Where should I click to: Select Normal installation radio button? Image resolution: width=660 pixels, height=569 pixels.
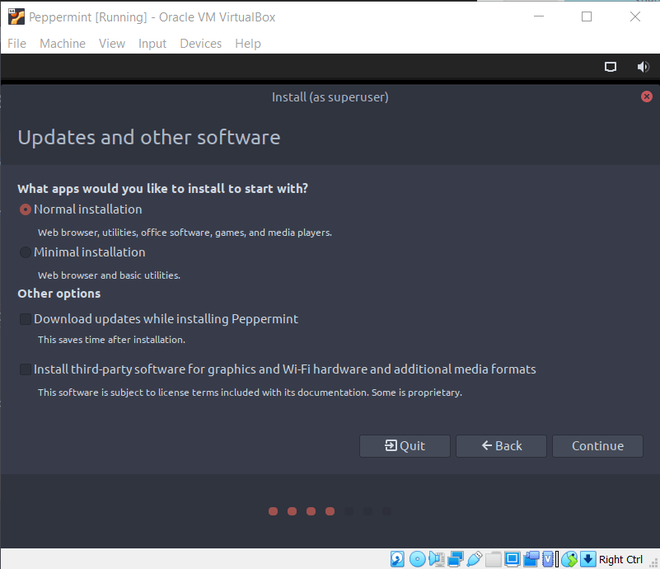(x=25, y=210)
